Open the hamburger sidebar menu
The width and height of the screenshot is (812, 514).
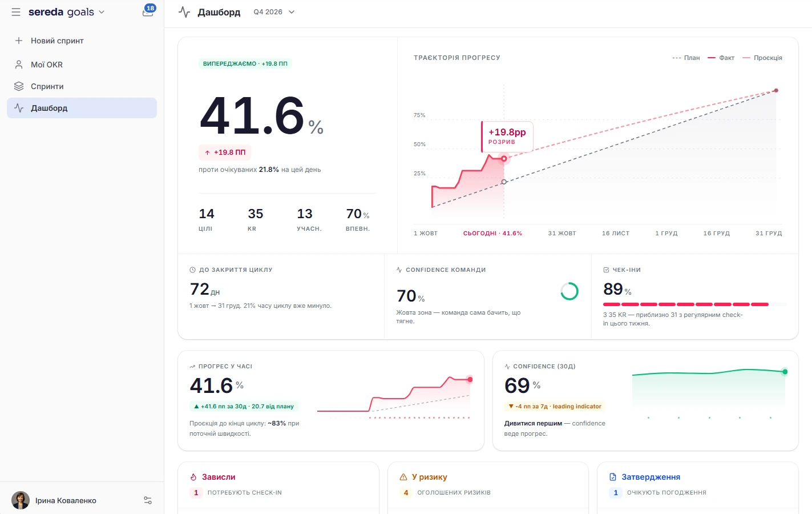point(16,12)
